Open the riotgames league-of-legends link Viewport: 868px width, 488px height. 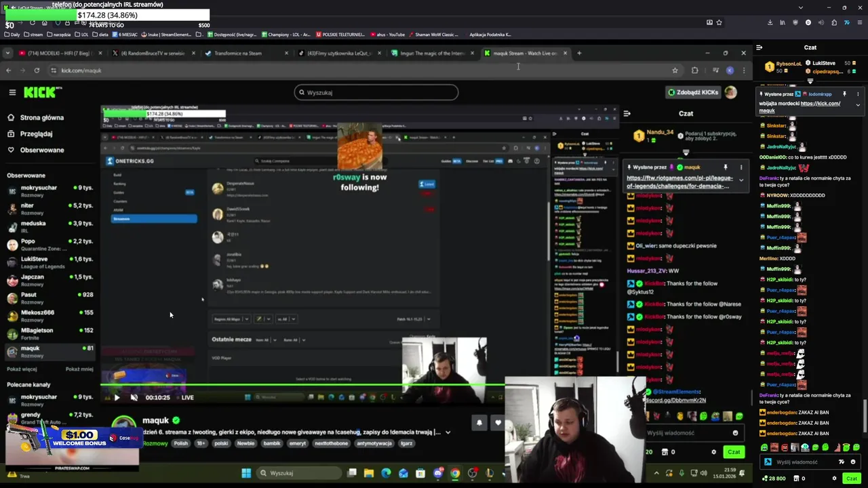coord(680,182)
